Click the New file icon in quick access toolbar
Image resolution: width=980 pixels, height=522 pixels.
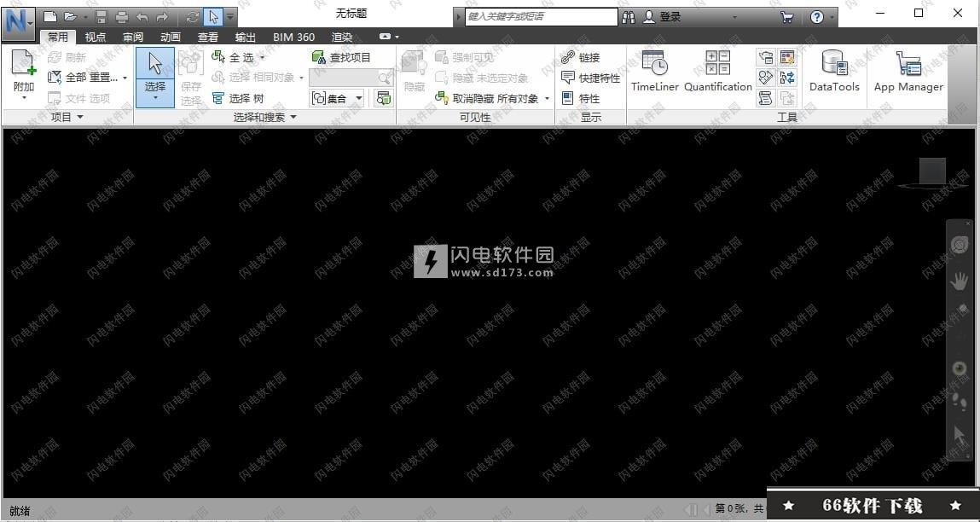[50, 17]
